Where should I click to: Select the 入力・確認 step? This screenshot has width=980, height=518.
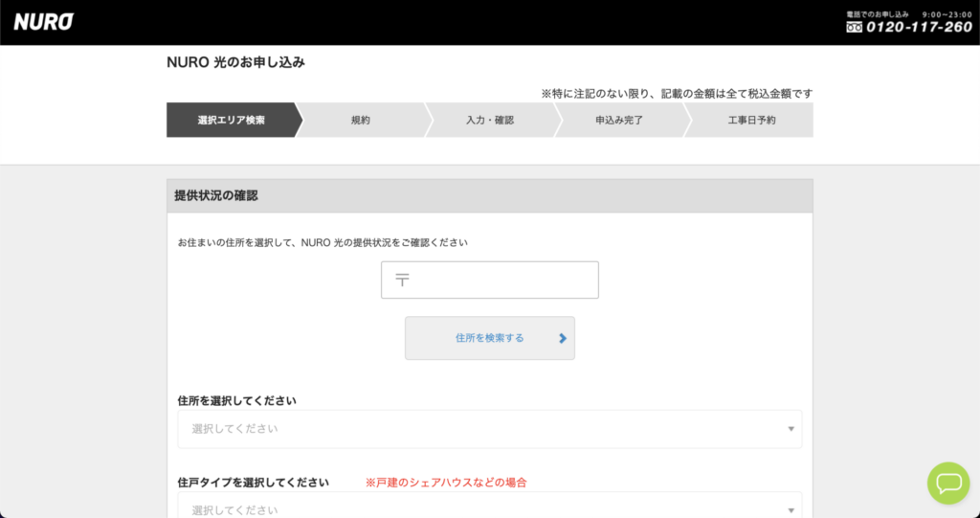point(490,120)
